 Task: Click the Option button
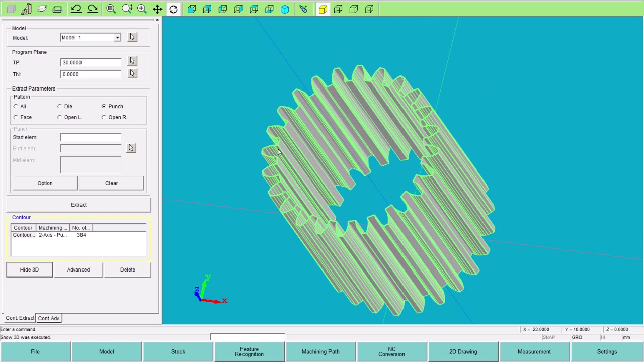coord(45,183)
